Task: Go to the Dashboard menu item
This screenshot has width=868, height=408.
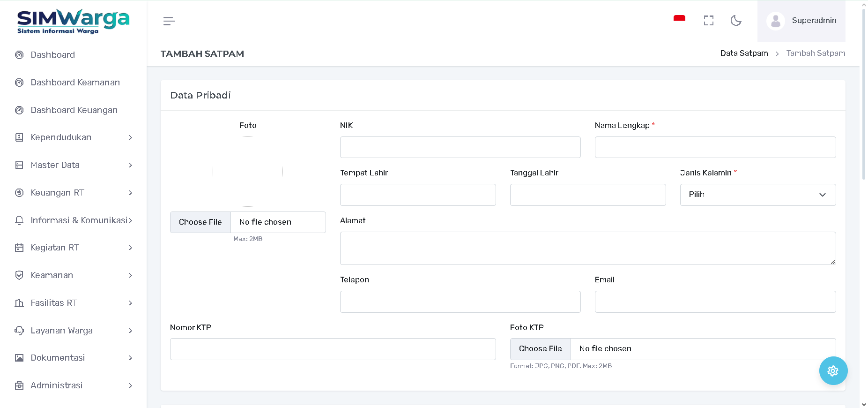Action: point(52,55)
